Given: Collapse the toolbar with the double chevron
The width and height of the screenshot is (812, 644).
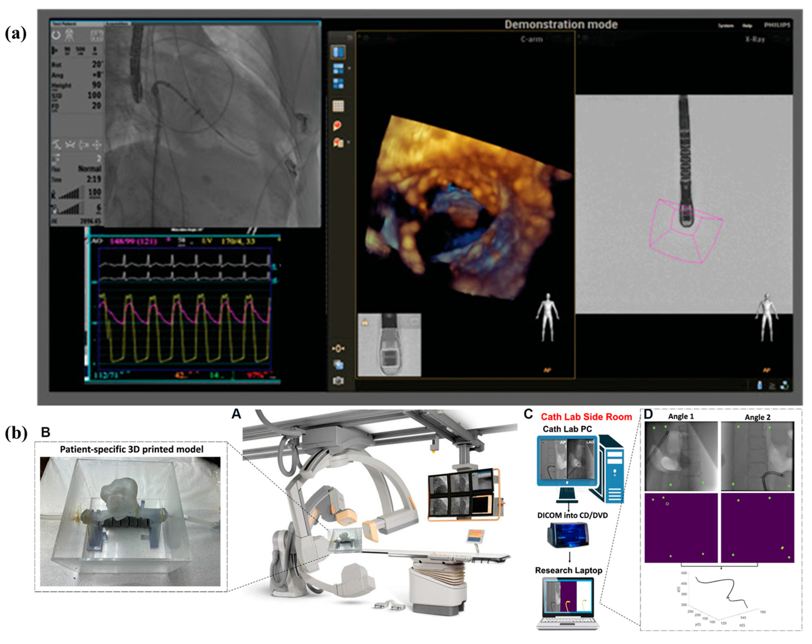Looking at the screenshot, I should click(350, 37).
